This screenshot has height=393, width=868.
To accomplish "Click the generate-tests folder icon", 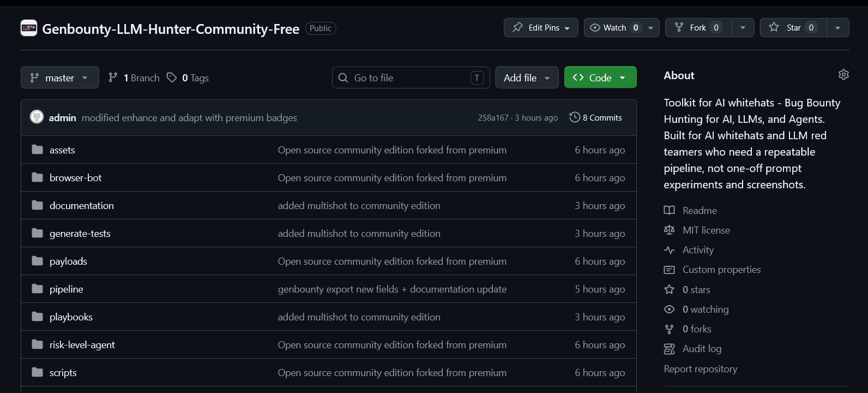I will pos(37,233).
